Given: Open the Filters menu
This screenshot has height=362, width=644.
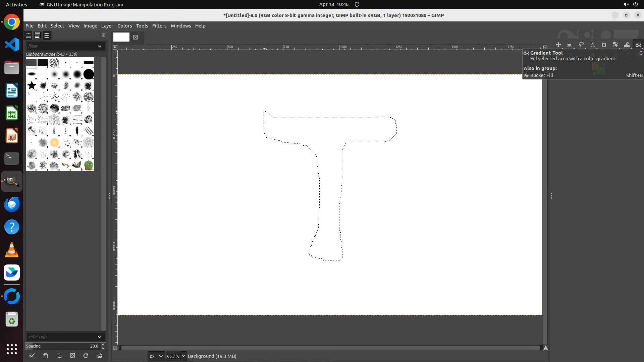Looking at the screenshot, I should tap(159, 26).
